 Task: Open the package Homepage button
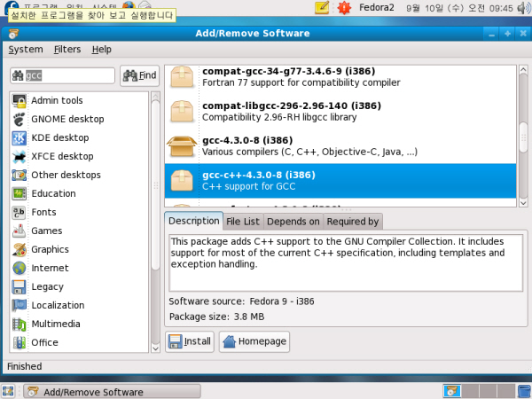pos(254,341)
